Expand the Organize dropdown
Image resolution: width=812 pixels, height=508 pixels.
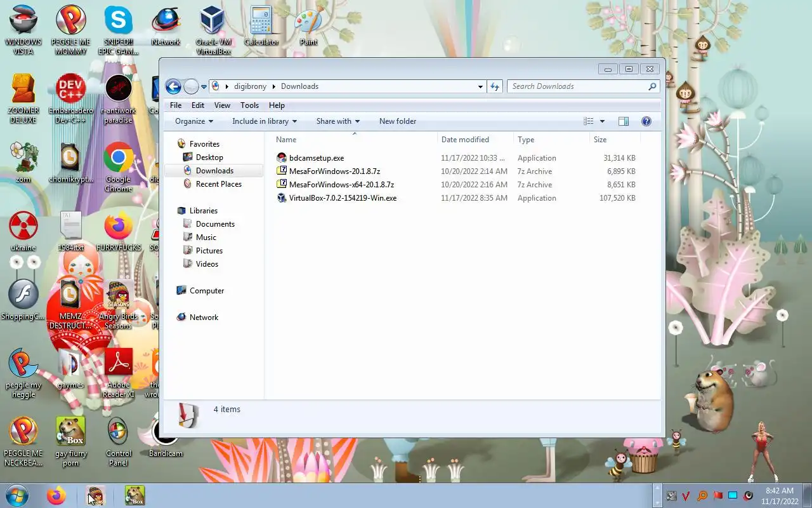tap(194, 121)
